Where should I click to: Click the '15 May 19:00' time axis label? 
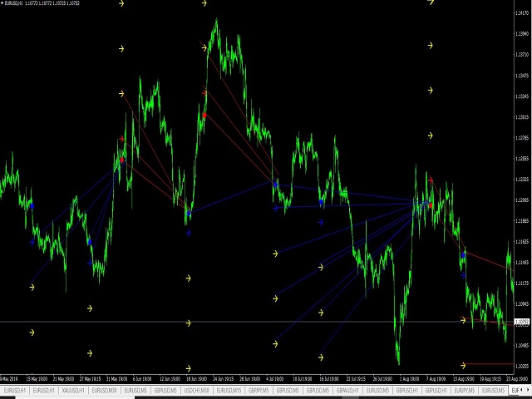click(37, 379)
